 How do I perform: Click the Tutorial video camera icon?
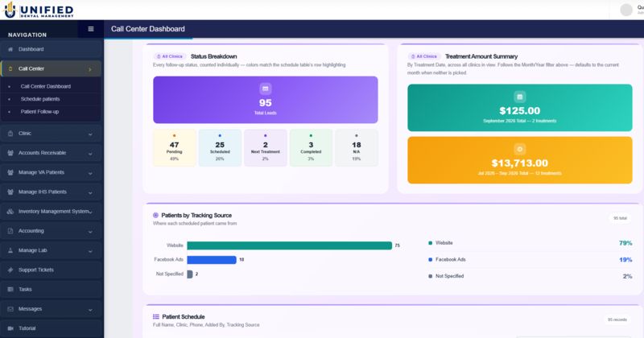coord(10,328)
